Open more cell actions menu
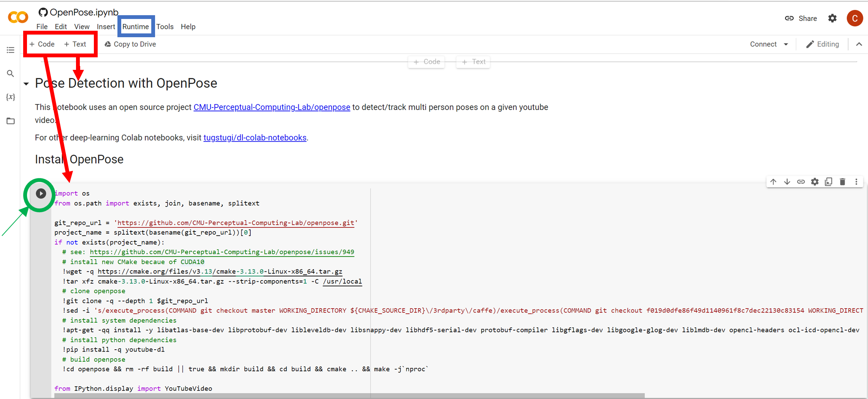Image resolution: width=868 pixels, height=399 pixels. click(x=856, y=182)
